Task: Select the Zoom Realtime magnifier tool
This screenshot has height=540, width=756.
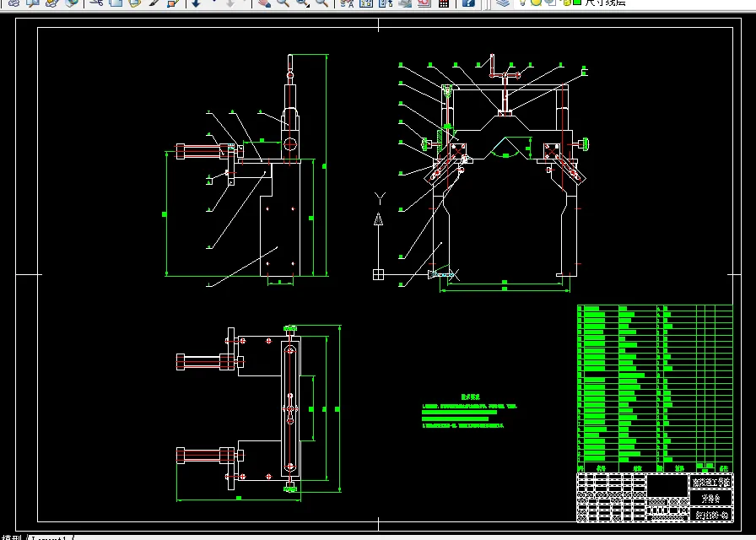Action: pyautogui.click(x=283, y=3)
